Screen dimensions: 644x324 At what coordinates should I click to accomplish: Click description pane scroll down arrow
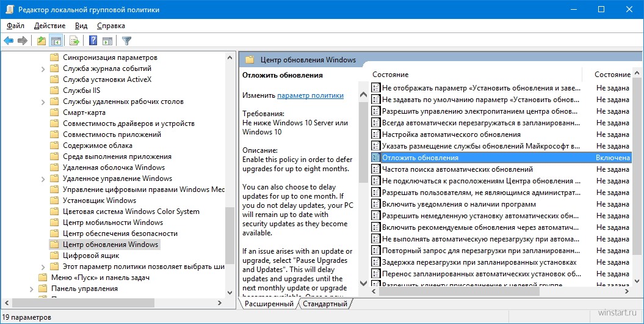[363, 283]
